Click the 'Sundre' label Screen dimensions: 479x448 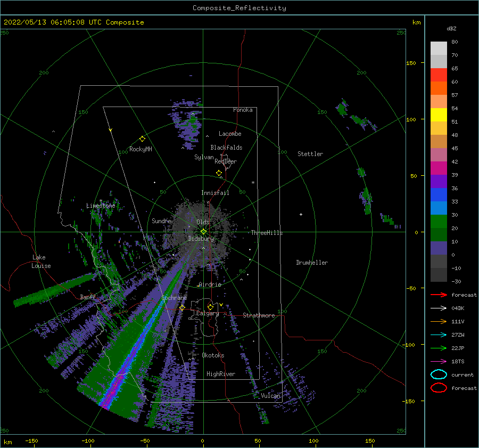[161, 221]
